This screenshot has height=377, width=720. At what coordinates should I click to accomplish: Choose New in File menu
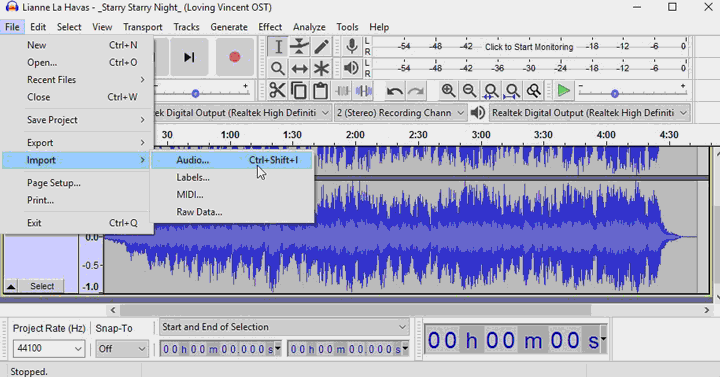click(77, 45)
